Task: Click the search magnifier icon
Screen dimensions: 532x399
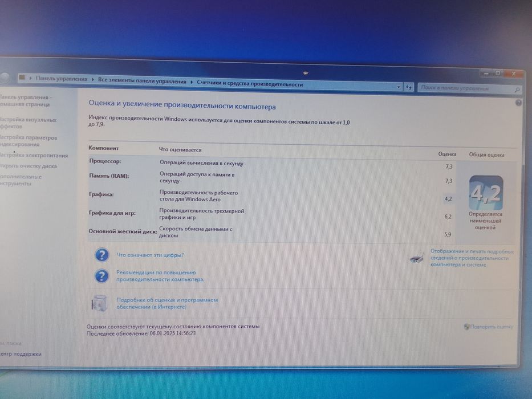Action: tap(517, 90)
